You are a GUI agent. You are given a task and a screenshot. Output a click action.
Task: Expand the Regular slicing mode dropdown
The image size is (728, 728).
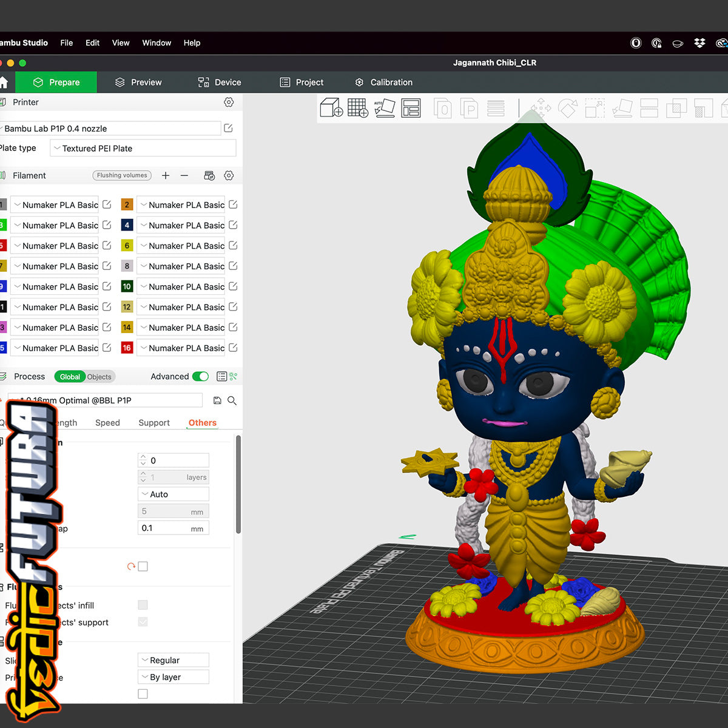174,660
